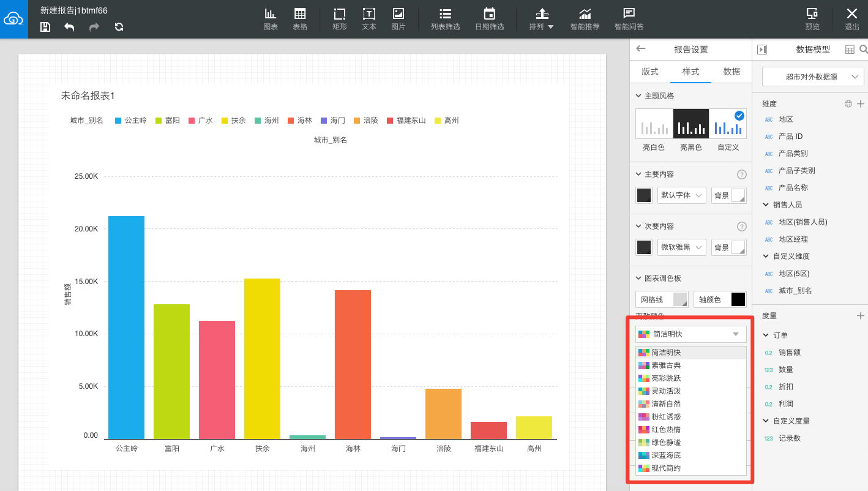Select the 自定义 custom theme
The image size is (868, 491).
point(728,124)
